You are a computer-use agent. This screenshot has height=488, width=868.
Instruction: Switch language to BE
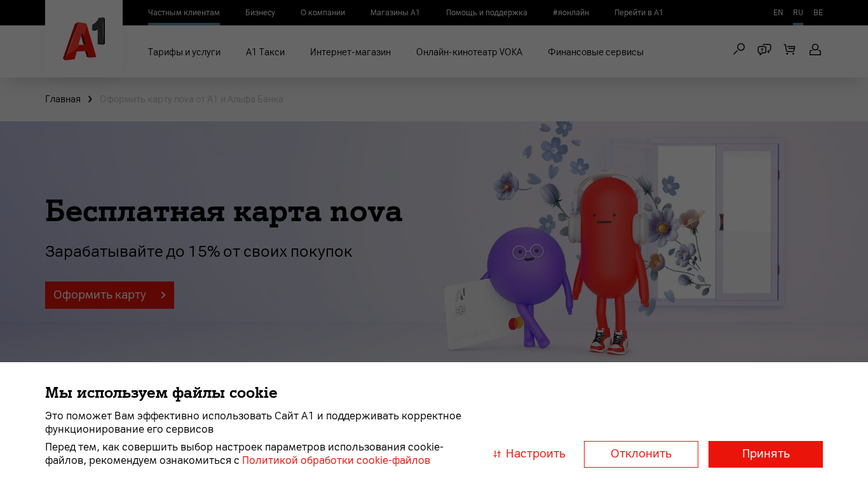click(x=818, y=13)
